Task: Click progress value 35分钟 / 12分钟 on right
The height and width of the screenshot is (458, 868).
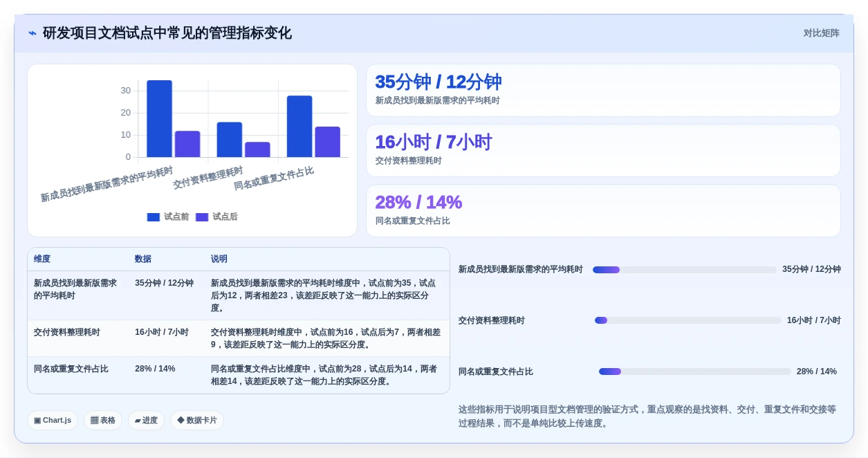Action: [811, 269]
